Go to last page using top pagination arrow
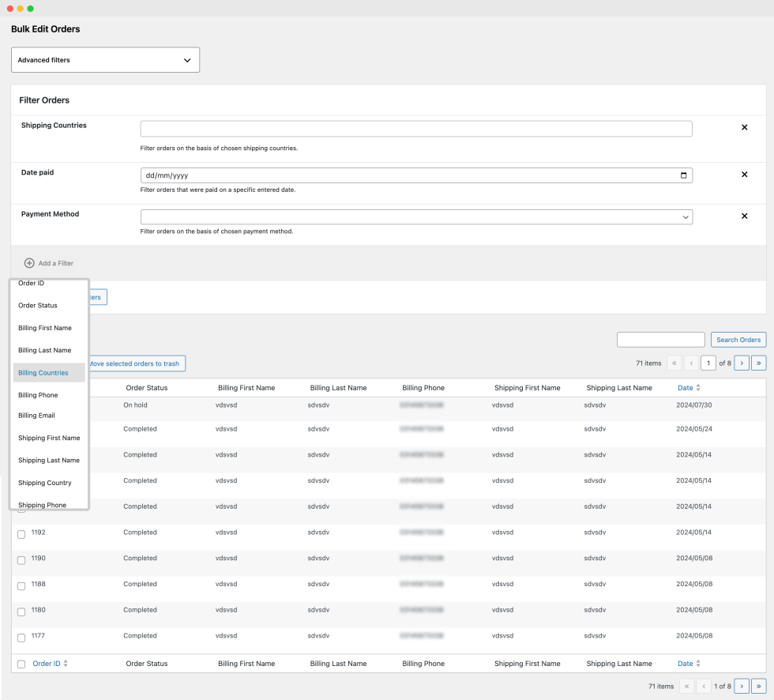774x700 pixels. [x=758, y=363]
